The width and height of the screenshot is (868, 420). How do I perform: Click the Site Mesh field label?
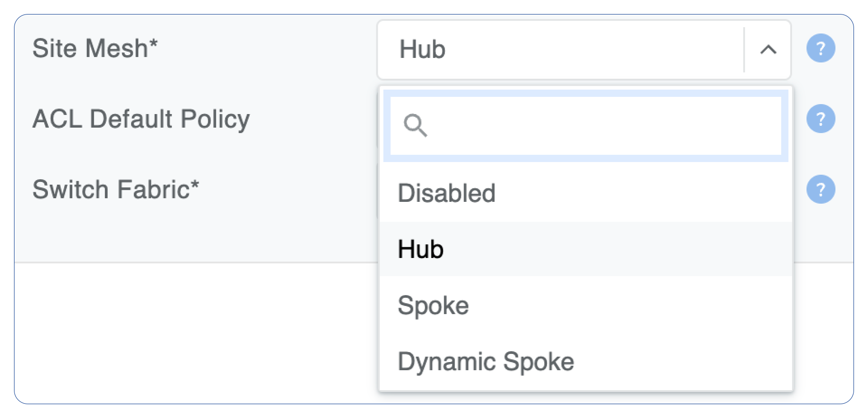pos(90,48)
